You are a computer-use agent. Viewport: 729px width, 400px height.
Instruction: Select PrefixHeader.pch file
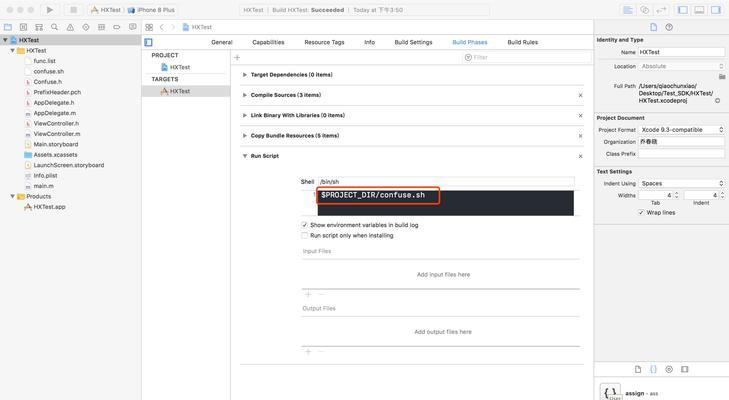pos(57,92)
